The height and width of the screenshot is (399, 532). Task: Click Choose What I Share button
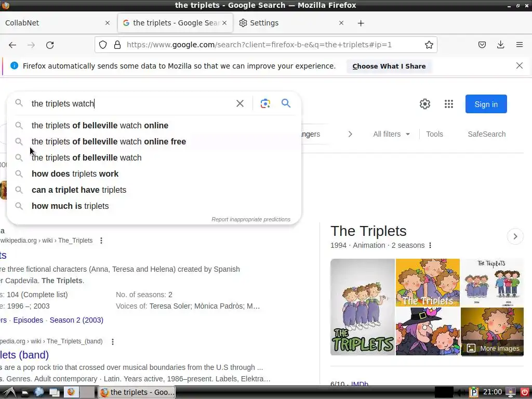(x=389, y=66)
